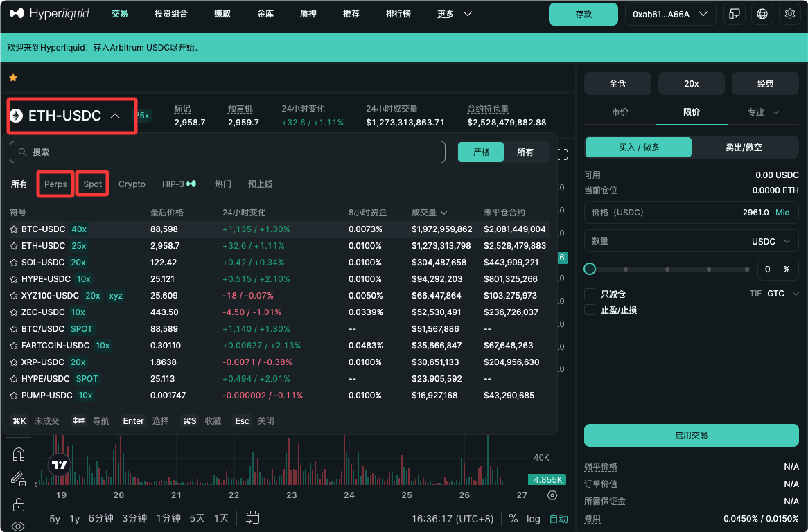808x532 pixels.
Task: Click the eye visibility icon on chart sidebar
Action: (18, 526)
